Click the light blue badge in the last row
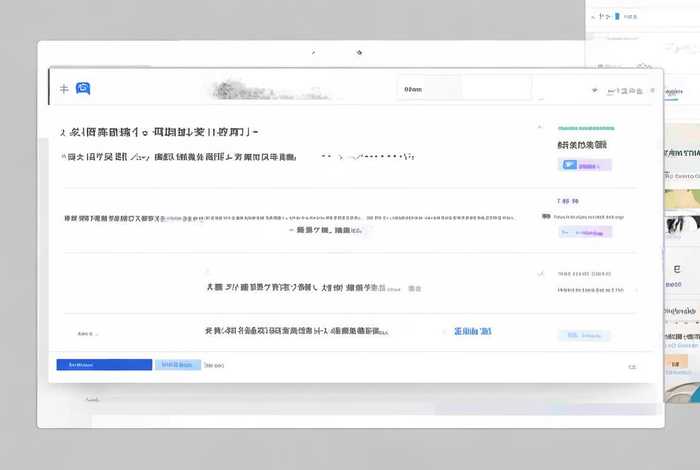The height and width of the screenshot is (470, 700). 584,336
